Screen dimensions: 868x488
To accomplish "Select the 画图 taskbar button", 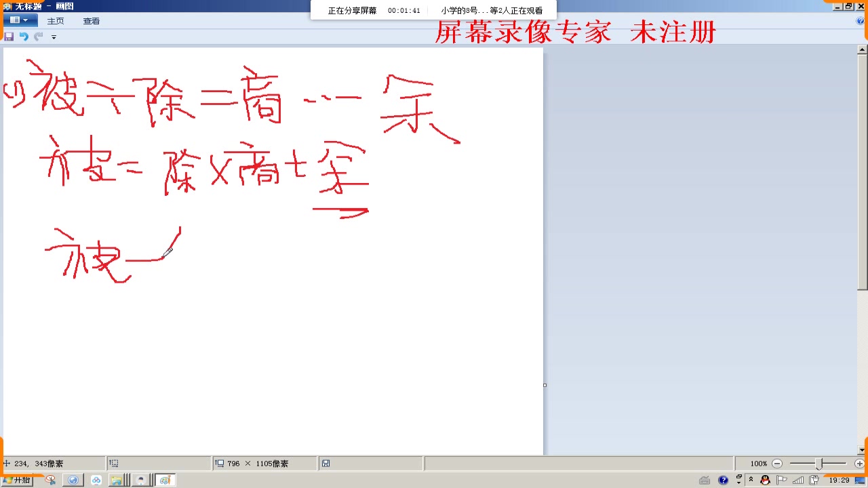I will click(164, 481).
